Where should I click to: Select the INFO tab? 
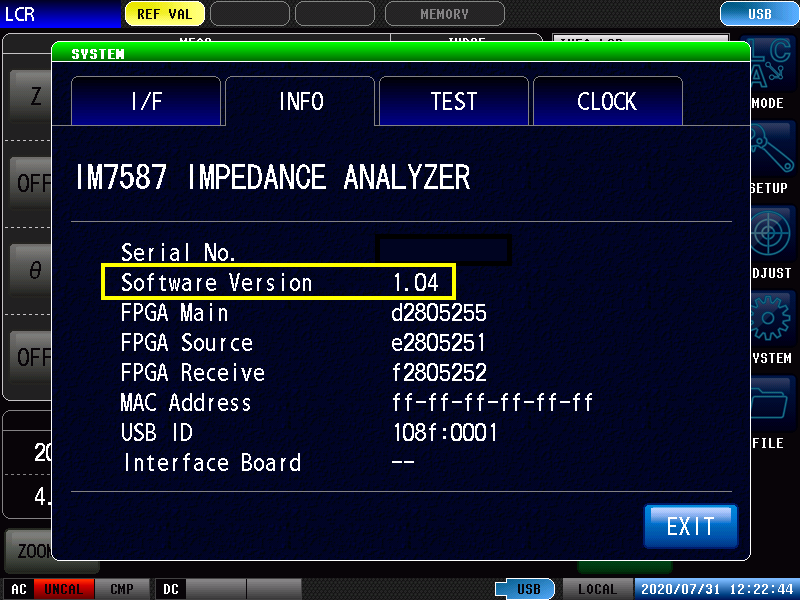tap(300, 101)
